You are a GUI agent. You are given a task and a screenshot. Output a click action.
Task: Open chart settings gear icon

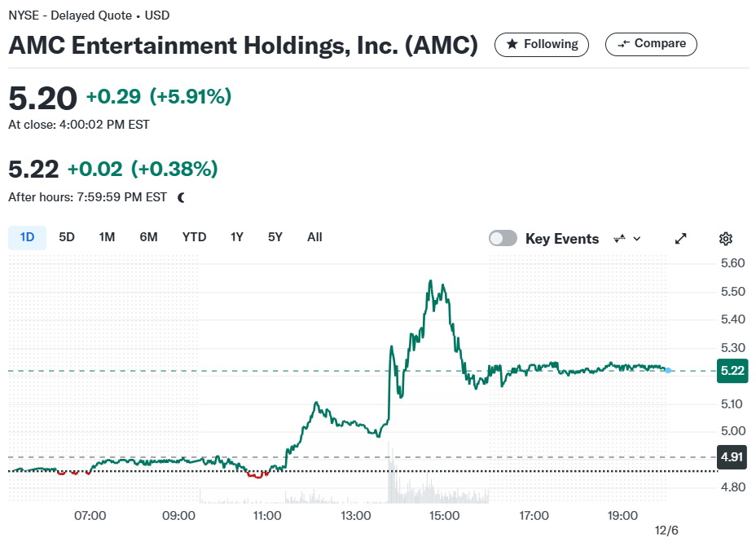(x=726, y=239)
